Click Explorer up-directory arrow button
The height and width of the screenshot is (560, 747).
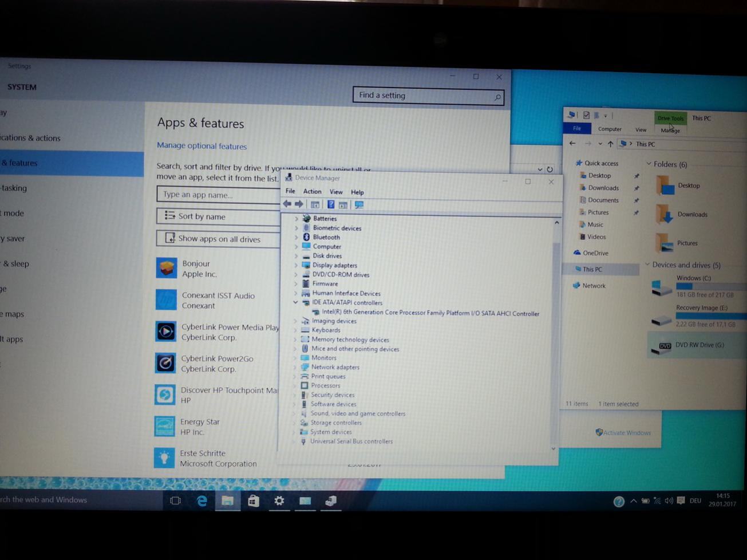610,144
